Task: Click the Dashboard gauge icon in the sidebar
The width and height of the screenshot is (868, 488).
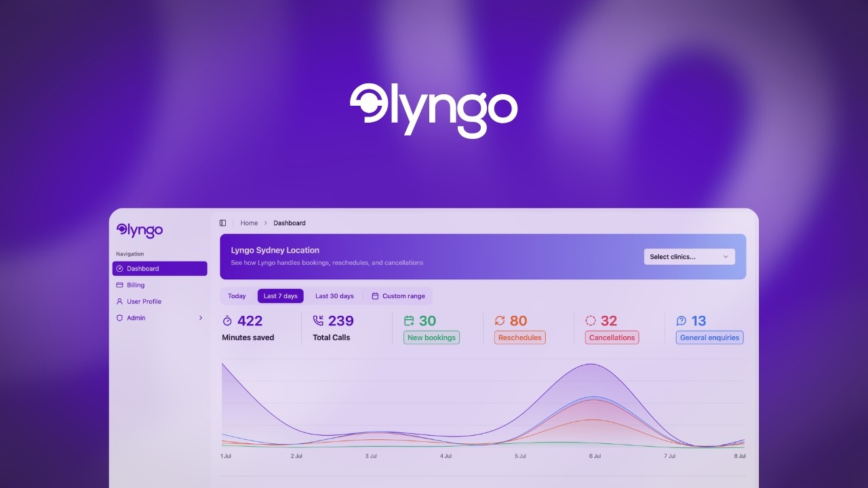Action: pos(120,269)
